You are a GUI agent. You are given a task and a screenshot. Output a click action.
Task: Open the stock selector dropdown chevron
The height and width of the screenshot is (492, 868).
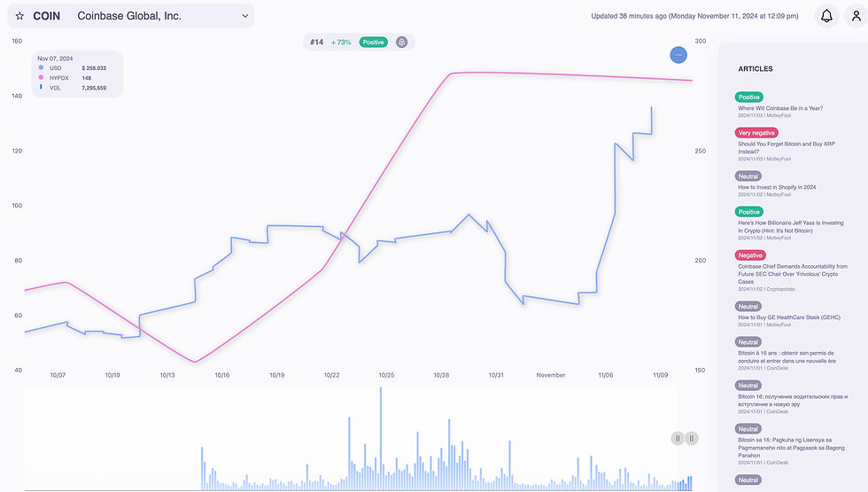(244, 16)
